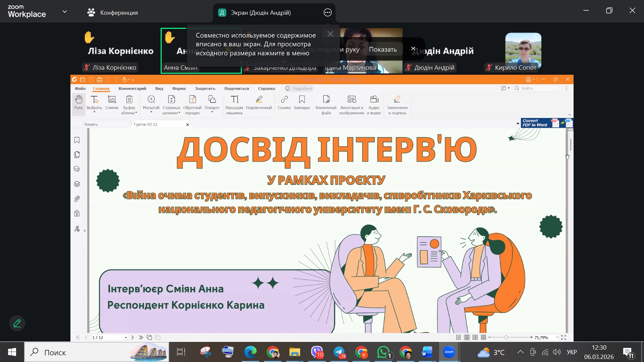Expand the Zoom Workplace dropdown chevron

(x=65, y=12)
